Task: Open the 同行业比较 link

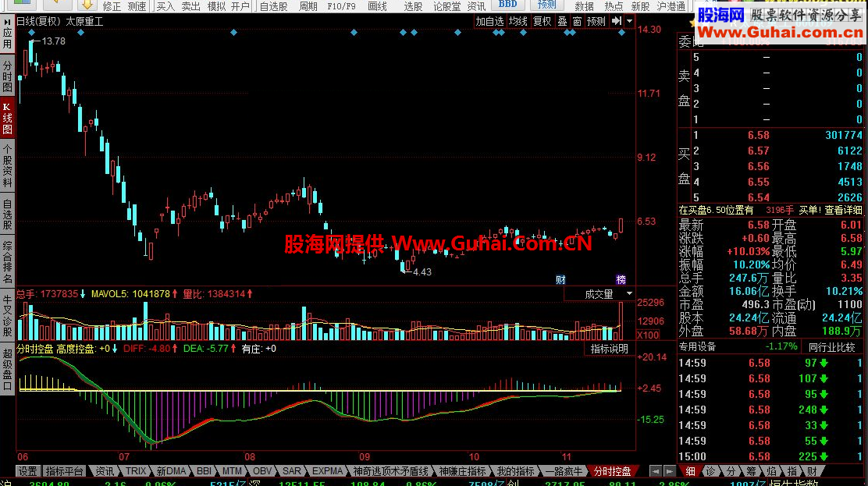Action: click(x=831, y=347)
